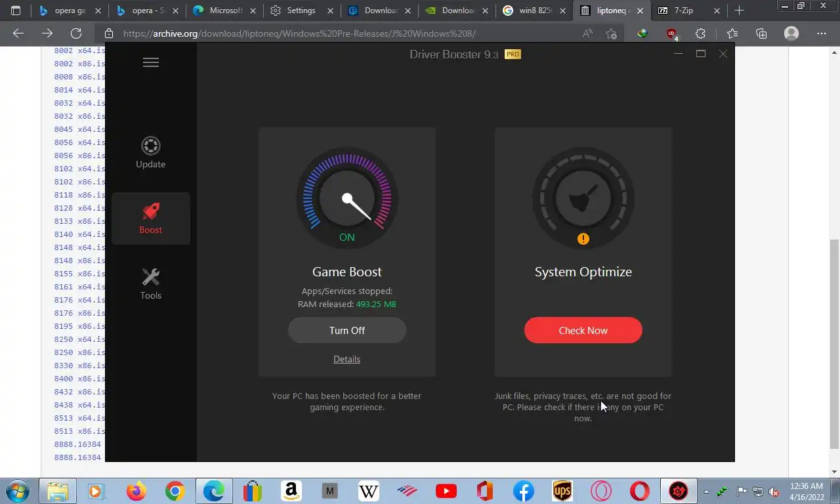Open Amazon shortcut on taskbar
The width and height of the screenshot is (840, 504).
[x=291, y=491]
